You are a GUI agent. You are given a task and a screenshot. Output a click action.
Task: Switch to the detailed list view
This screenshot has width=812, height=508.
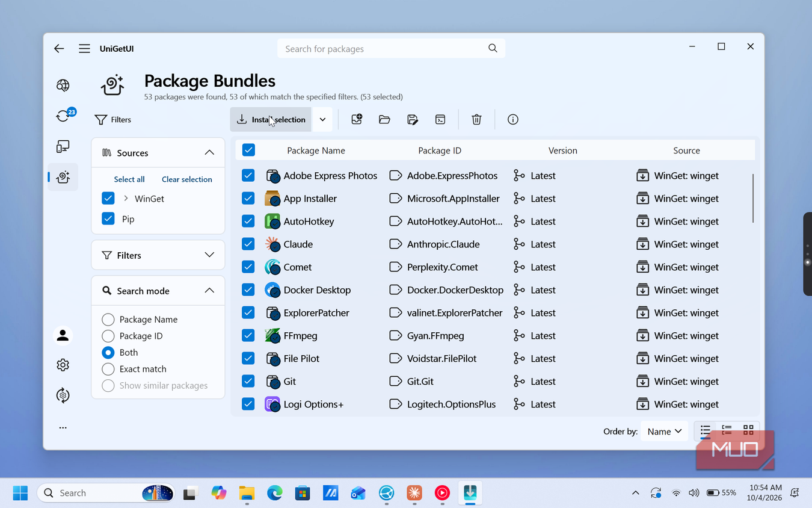click(727, 430)
